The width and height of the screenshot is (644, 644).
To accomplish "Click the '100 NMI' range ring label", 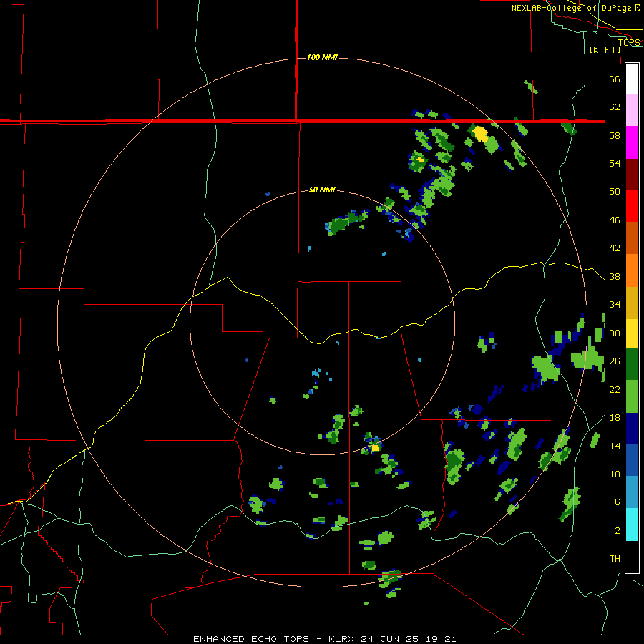I will 323,57.
